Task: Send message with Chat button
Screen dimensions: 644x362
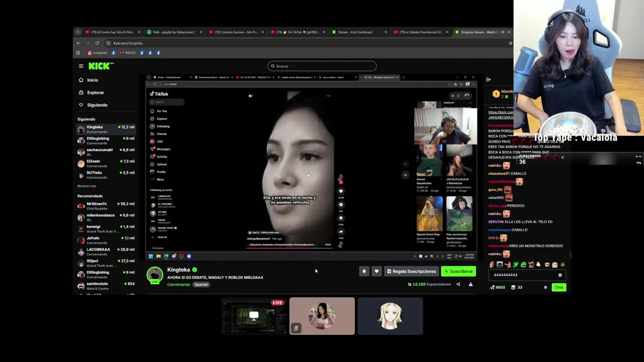Action: click(x=559, y=287)
